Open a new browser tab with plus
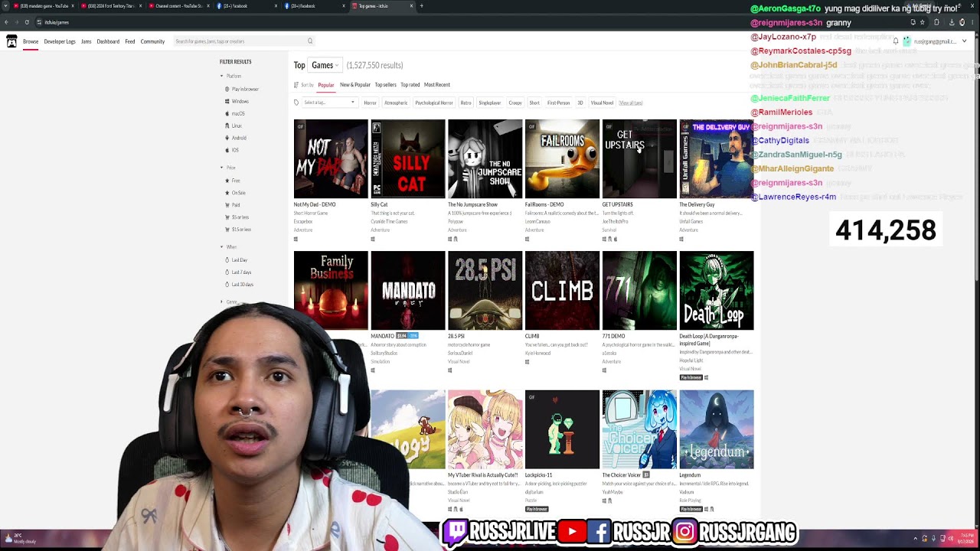 [421, 6]
